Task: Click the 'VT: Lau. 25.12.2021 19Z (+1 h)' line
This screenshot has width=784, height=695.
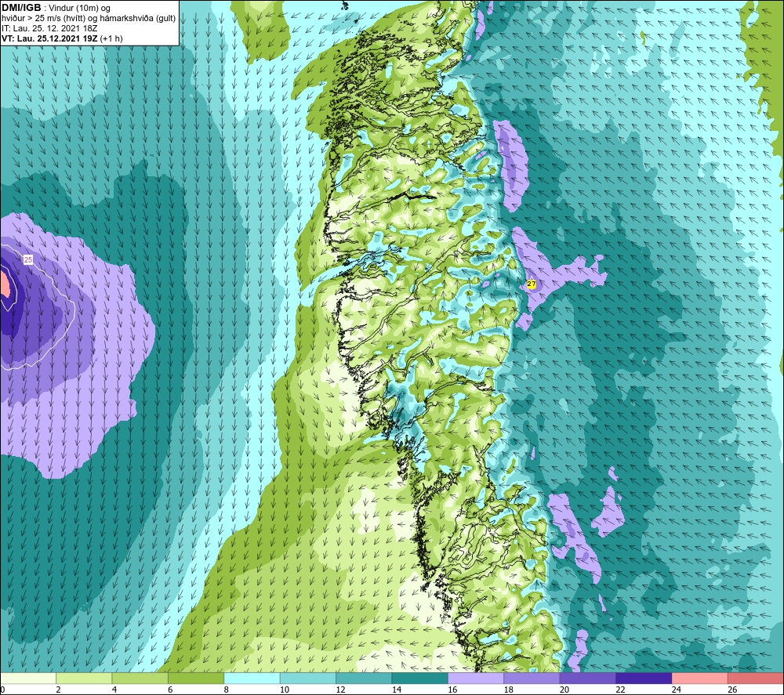Action: point(62,38)
